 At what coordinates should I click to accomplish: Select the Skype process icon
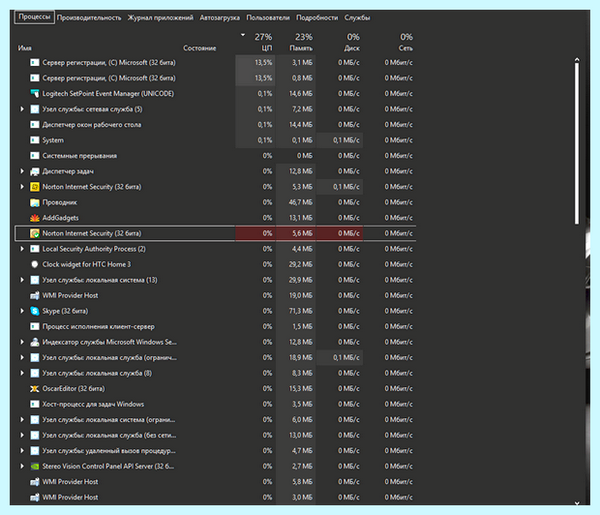[35, 311]
